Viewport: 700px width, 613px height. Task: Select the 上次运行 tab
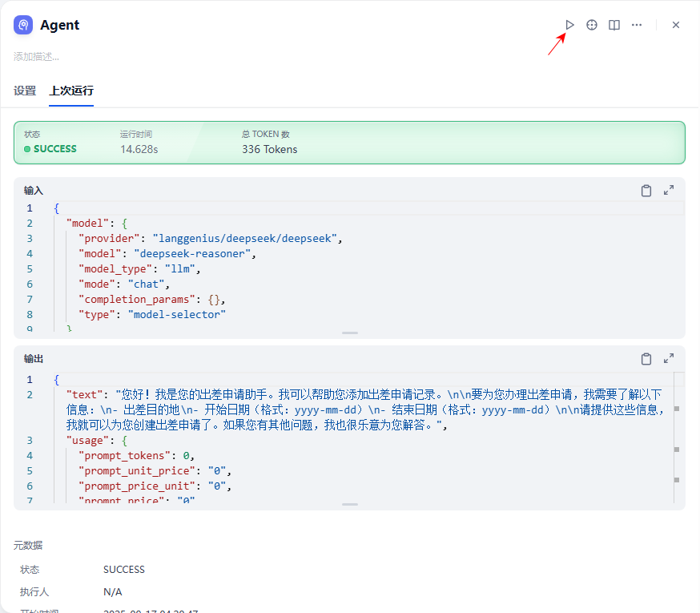[71, 91]
